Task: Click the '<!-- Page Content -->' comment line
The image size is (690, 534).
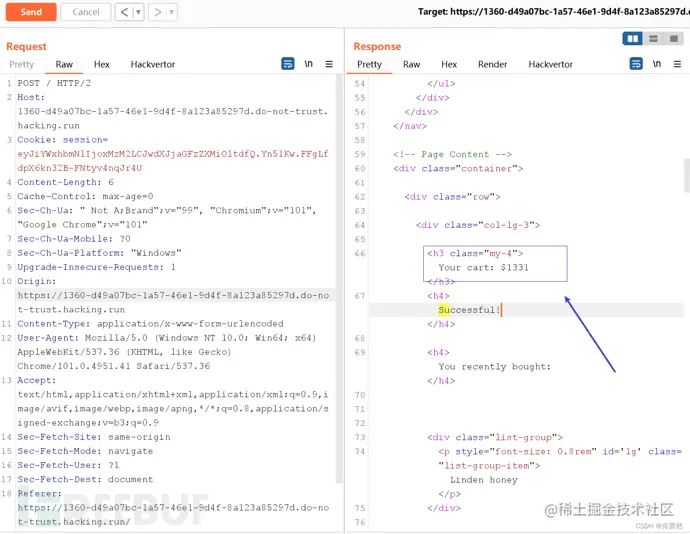Action: point(452,155)
